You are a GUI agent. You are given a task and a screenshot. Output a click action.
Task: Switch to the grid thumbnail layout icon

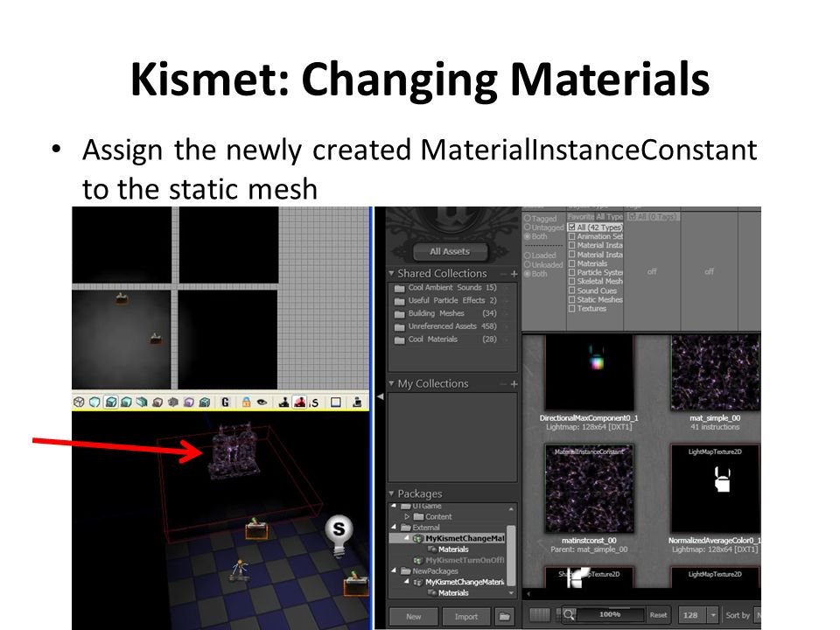point(540,614)
